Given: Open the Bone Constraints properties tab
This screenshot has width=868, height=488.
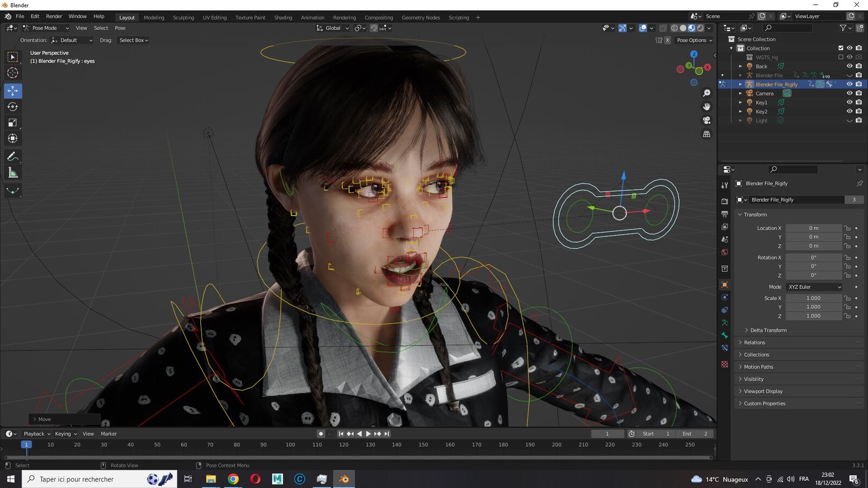Looking at the screenshot, I should coord(725,348).
